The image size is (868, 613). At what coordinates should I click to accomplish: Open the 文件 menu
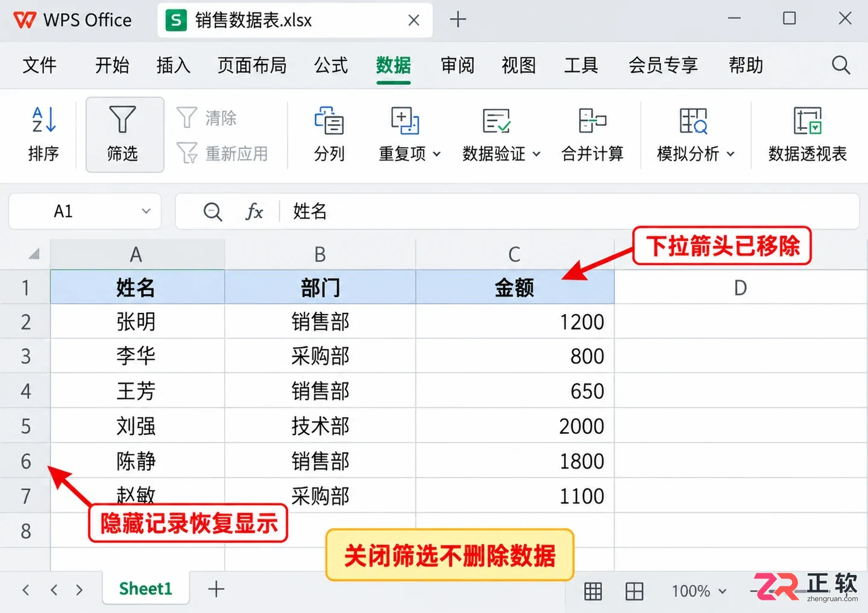click(x=40, y=65)
